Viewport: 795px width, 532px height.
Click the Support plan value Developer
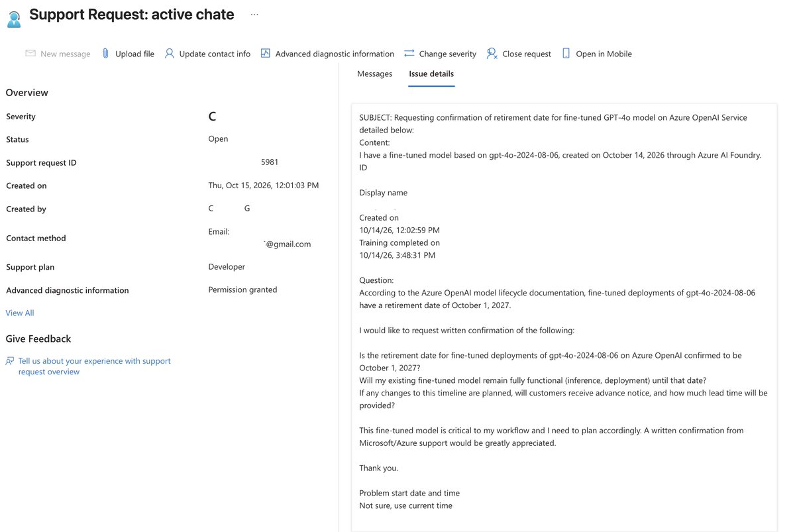click(x=227, y=267)
